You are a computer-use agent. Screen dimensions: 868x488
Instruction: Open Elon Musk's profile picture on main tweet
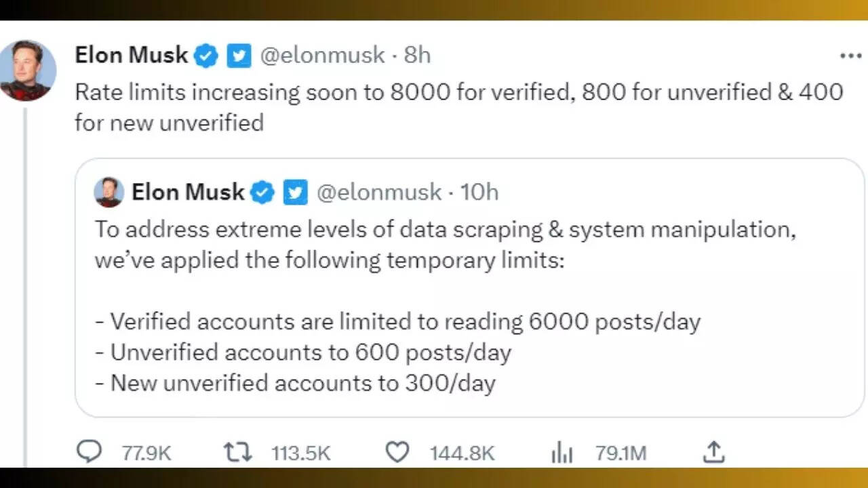(x=28, y=70)
